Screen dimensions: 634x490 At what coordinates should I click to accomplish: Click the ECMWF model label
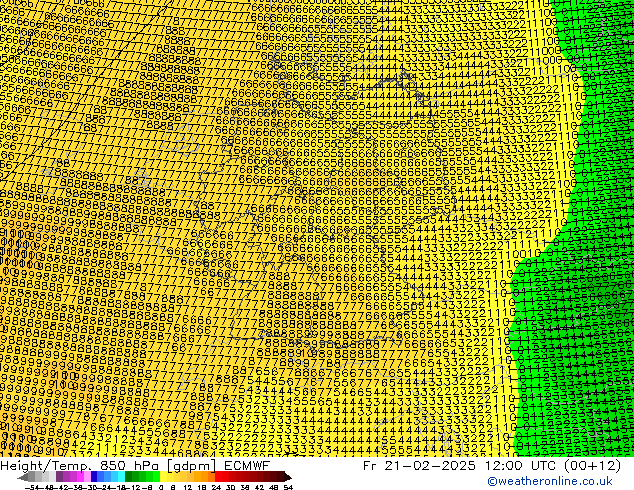click(x=247, y=466)
